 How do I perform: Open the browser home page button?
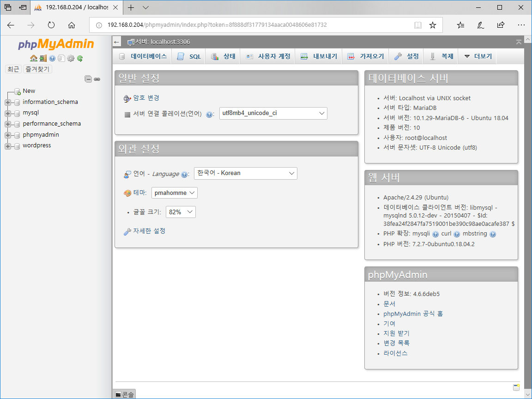71,25
